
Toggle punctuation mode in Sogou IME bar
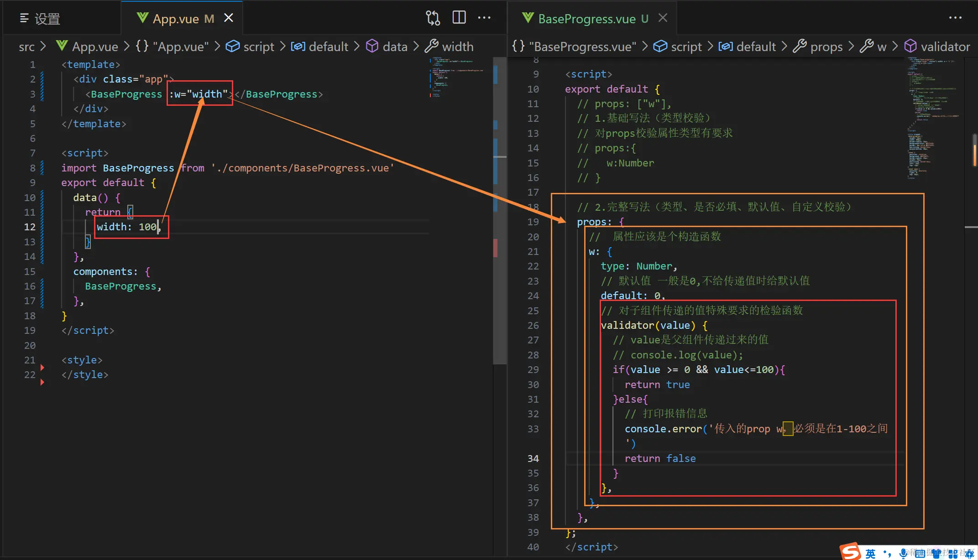[x=887, y=553]
